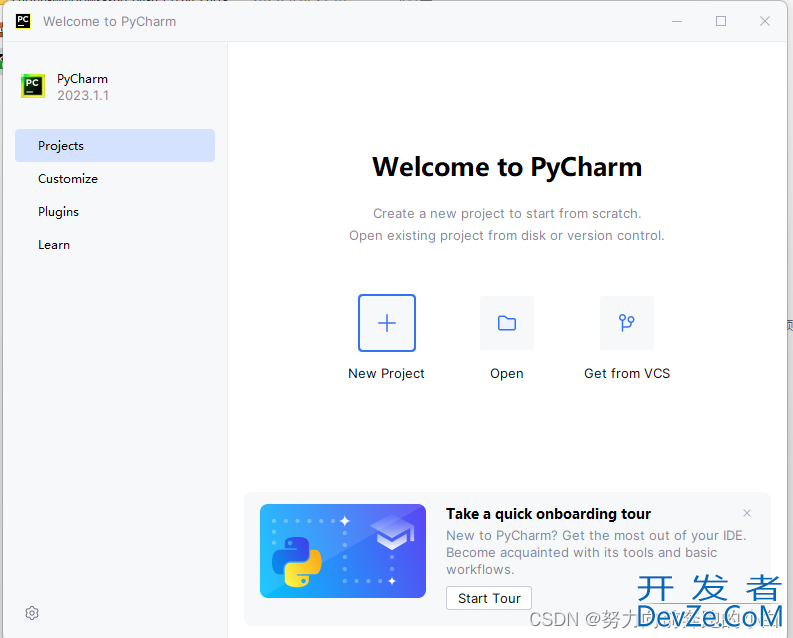Switch to the Customize tab
This screenshot has height=638, width=793.
[x=115, y=178]
